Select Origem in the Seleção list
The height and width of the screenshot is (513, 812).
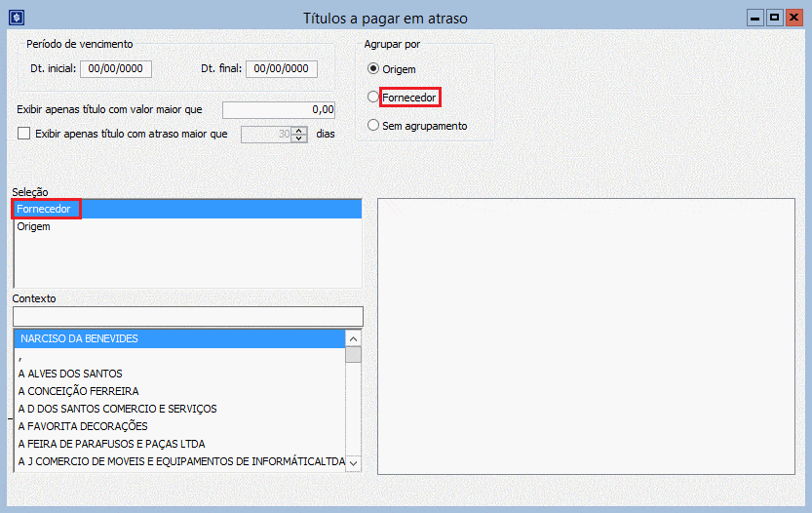[34, 226]
